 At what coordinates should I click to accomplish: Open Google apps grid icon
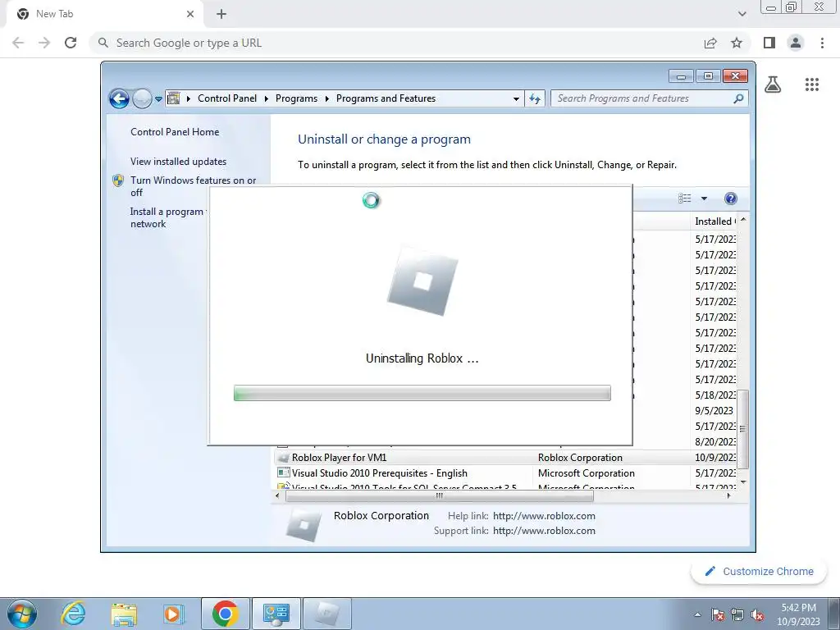click(x=812, y=84)
